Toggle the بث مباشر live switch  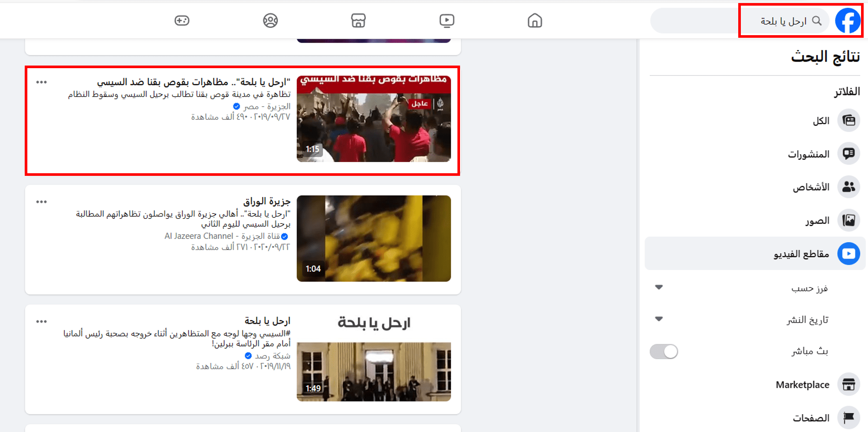[664, 352]
